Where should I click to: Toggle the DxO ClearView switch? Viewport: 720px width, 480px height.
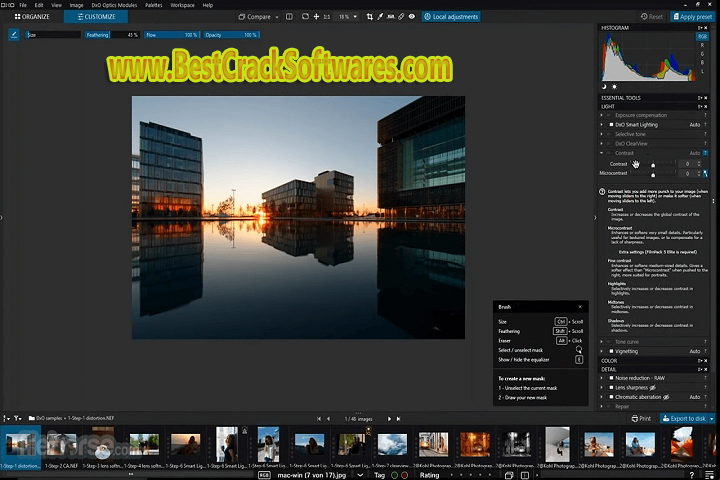tap(609, 143)
